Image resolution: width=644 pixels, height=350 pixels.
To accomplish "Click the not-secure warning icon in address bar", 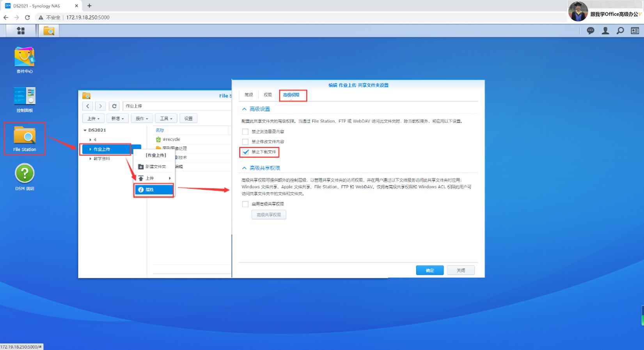I will click(41, 17).
